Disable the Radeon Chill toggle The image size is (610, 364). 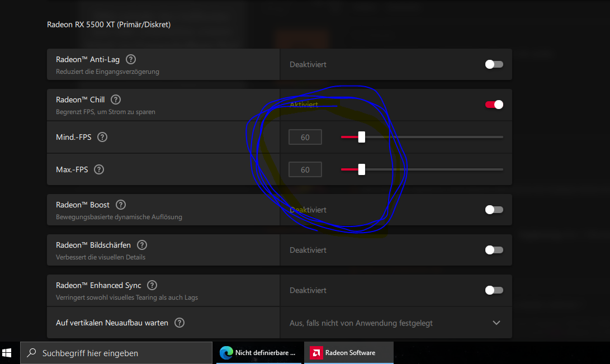494,105
